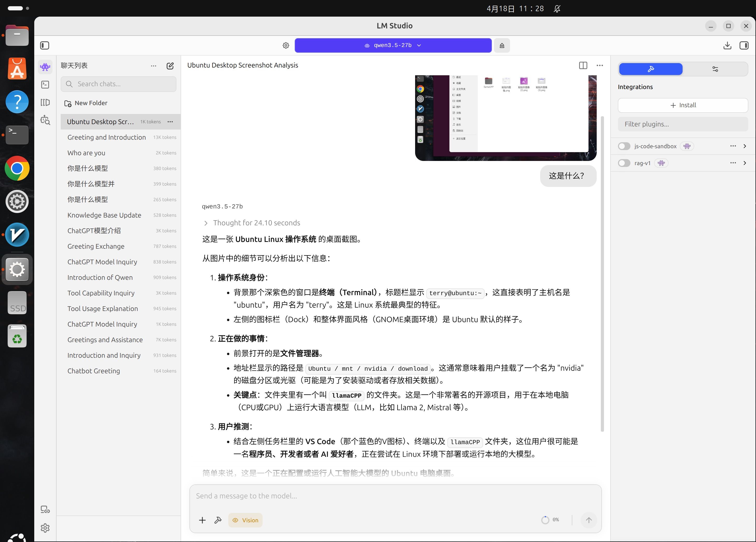Open Introduction of Qwen chat
The height and width of the screenshot is (542, 756).
[121, 277]
